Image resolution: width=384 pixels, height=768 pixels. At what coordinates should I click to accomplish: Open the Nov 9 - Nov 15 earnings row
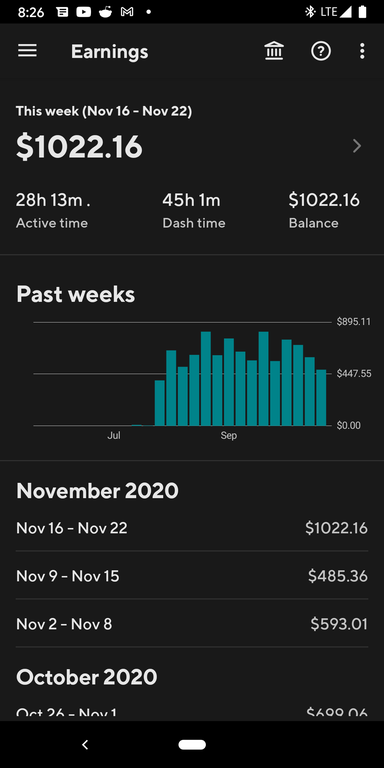coord(192,576)
